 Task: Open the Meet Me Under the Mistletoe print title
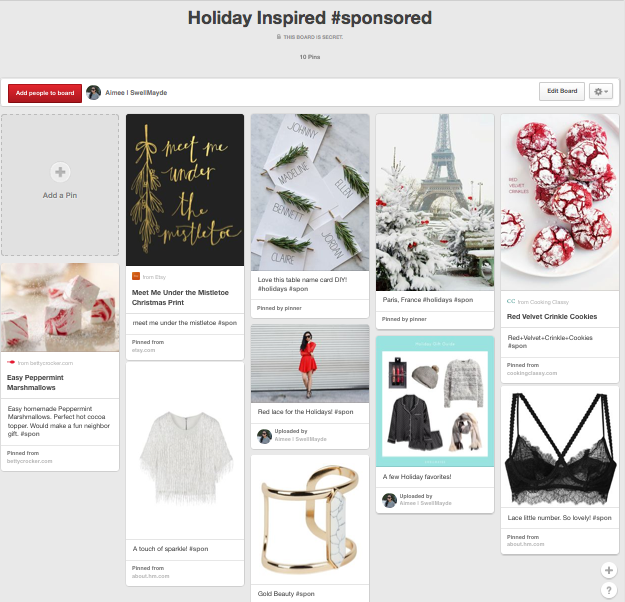180,297
